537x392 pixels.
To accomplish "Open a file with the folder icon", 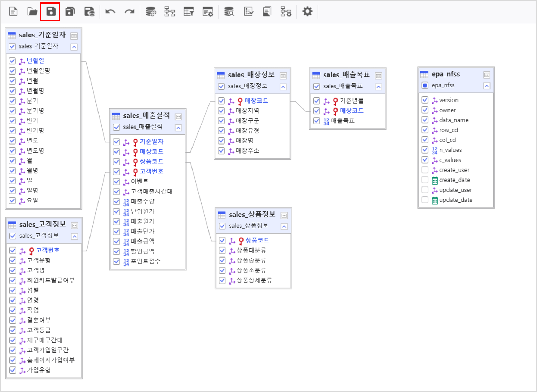I will [x=32, y=11].
